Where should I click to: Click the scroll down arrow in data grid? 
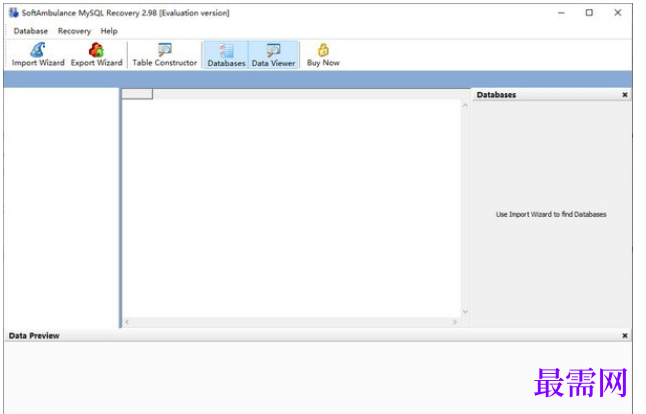[x=465, y=312]
